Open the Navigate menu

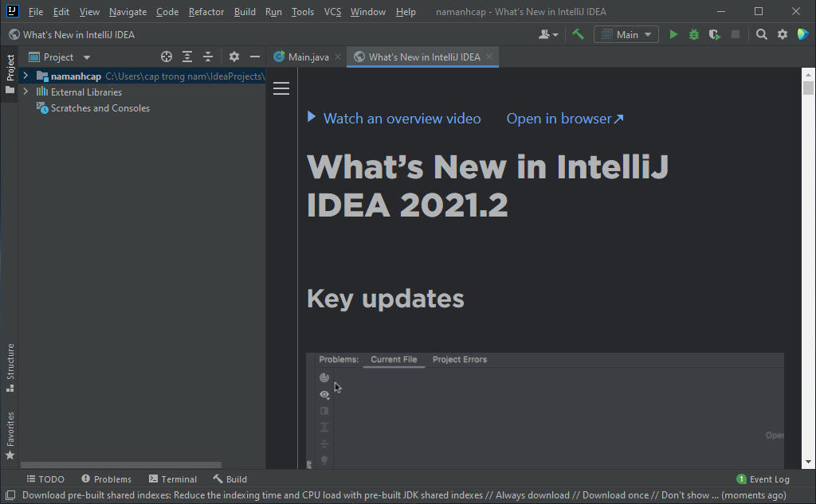(x=127, y=11)
